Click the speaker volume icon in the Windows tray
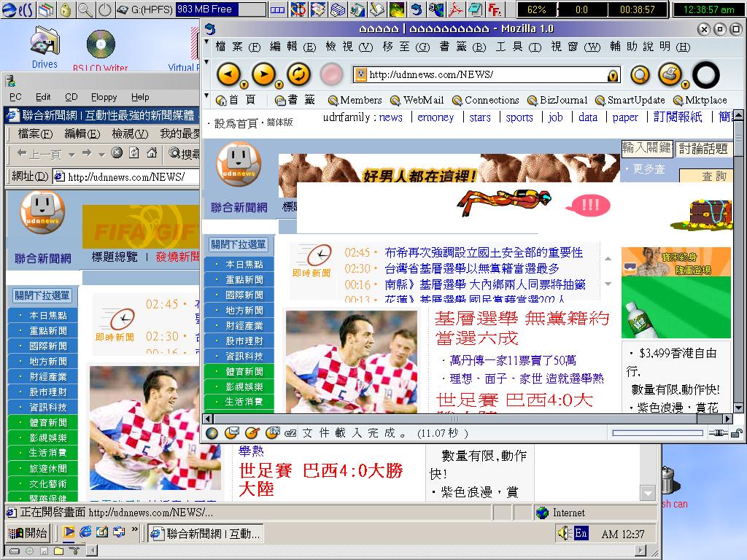This screenshot has height=560, width=747. tap(564, 533)
